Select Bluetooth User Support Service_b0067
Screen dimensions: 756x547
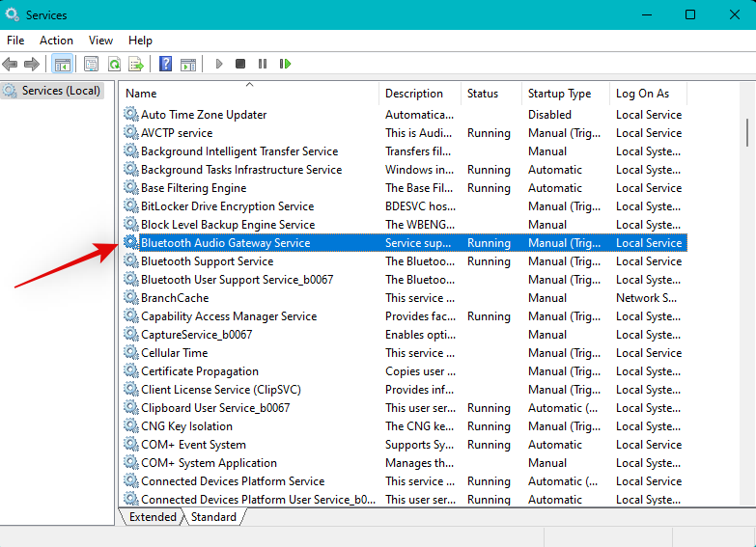click(x=405, y=280)
